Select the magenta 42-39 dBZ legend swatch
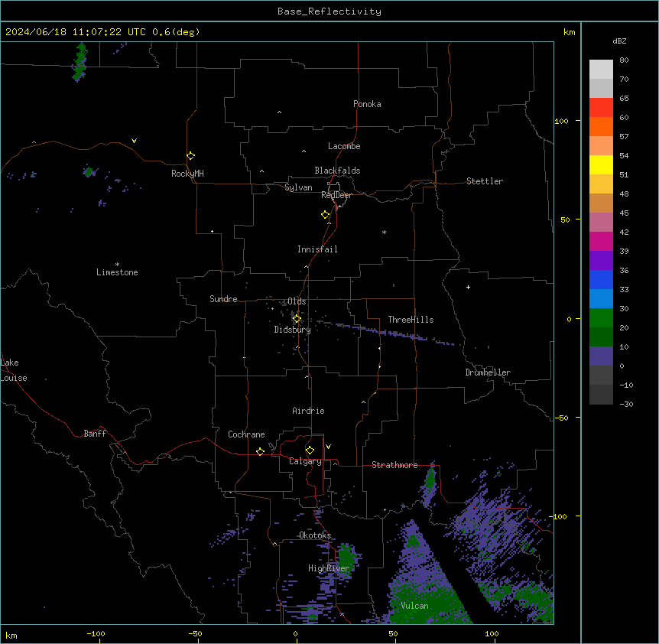The image size is (659, 644). click(601, 241)
